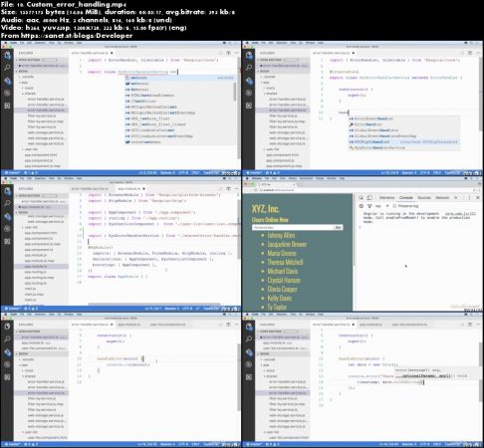Click 'Users Online Now' heading on XYZ page
The image size is (484, 448).
pos(270,220)
